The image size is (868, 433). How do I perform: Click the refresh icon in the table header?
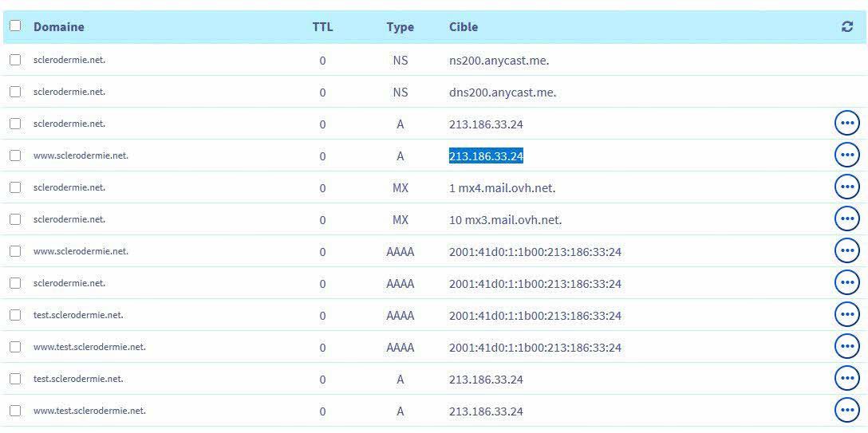pos(846,27)
